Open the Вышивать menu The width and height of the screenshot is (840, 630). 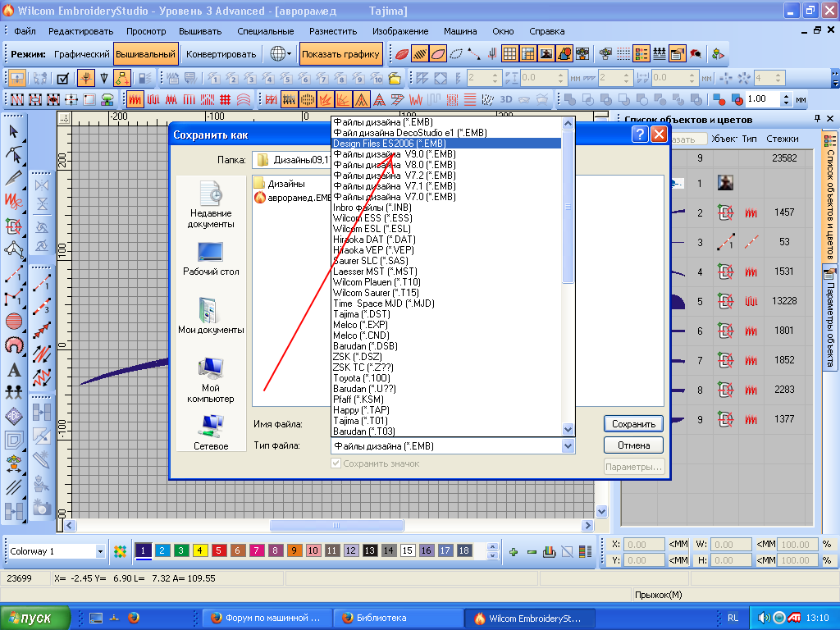[x=200, y=31]
